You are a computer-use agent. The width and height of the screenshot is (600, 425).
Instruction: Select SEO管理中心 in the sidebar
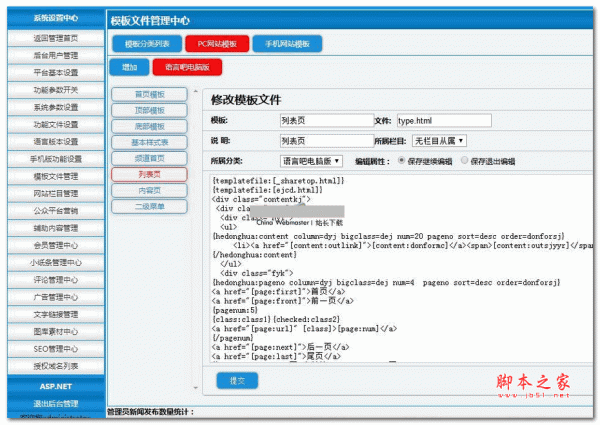click(55, 349)
